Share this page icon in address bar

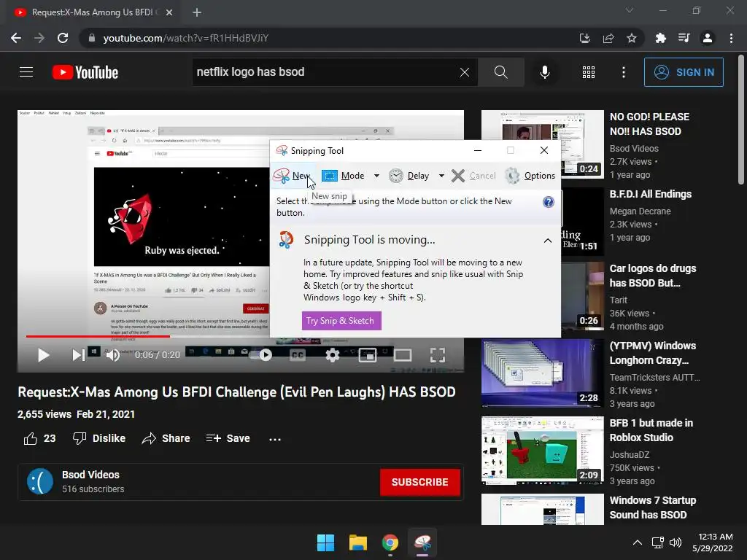608,38
